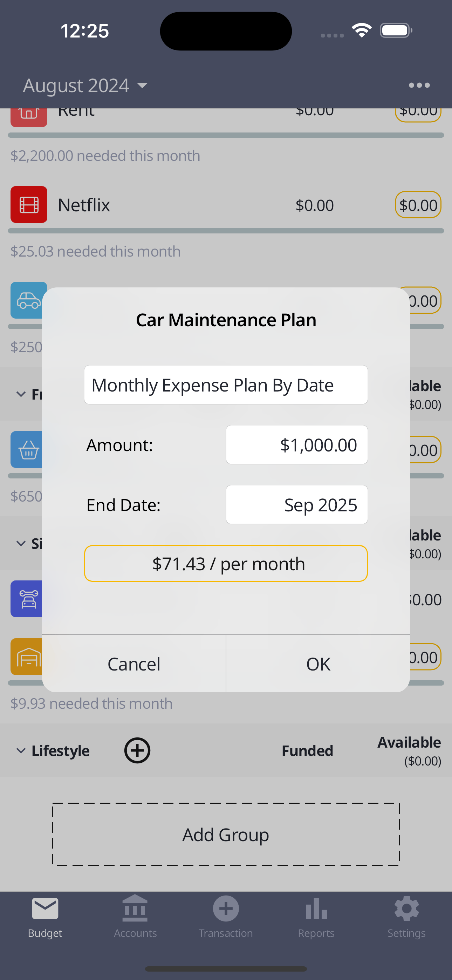Confirm the plan with OK

[x=318, y=664]
